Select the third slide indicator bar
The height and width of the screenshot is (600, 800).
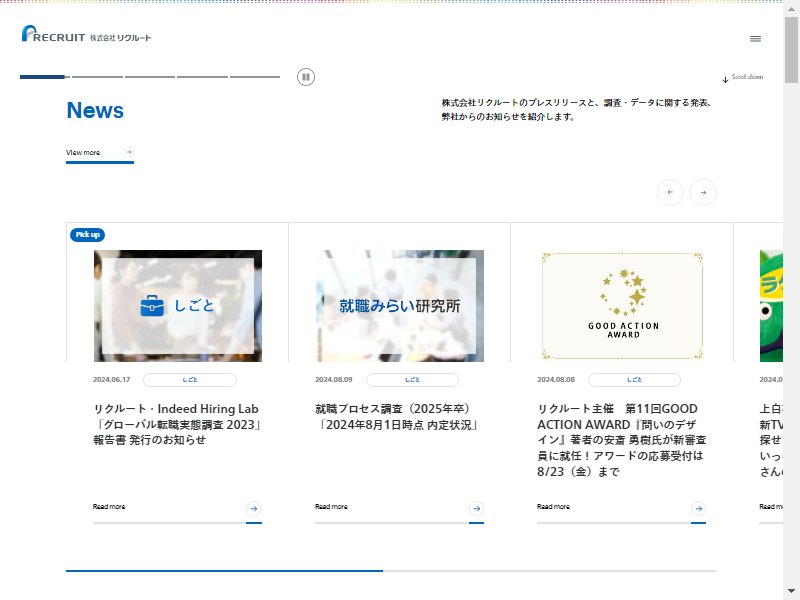point(150,77)
